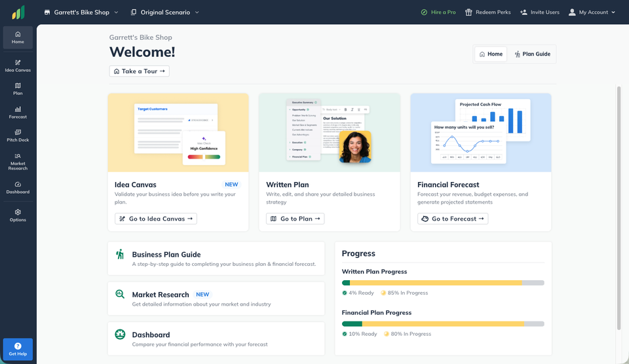Click the NEW badge on Idea Canvas
Image resolution: width=629 pixels, height=364 pixels.
click(231, 185)
